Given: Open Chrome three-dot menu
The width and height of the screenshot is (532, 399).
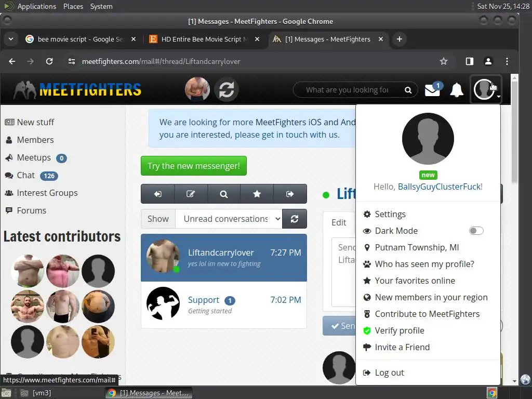Looking at the screenshot, I should (507, 61).
